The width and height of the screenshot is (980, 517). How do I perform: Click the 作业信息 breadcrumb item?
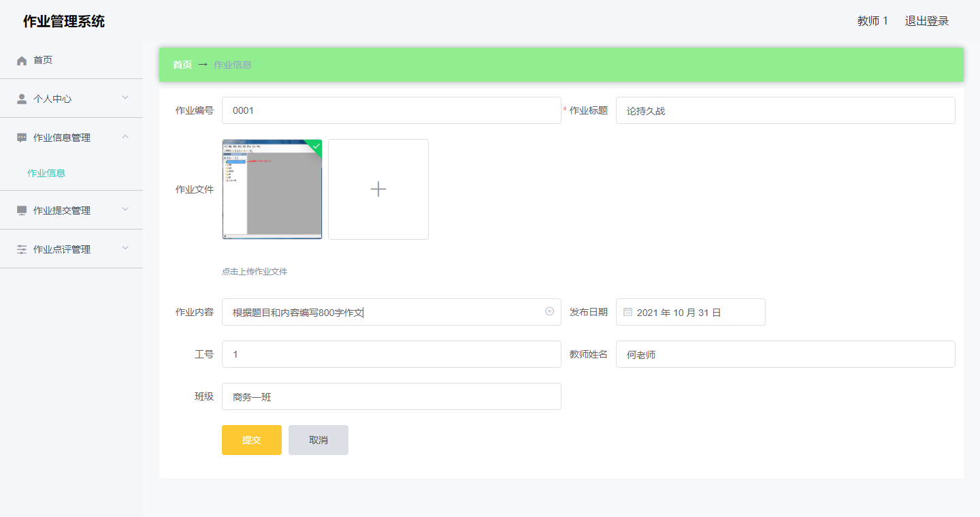233,65
